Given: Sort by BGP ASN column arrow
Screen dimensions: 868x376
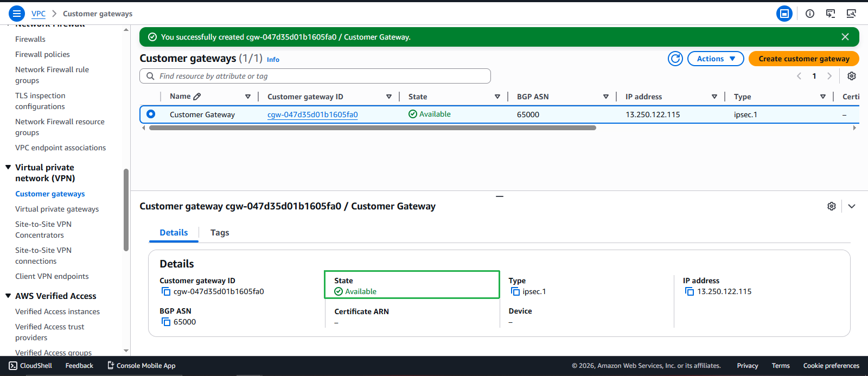Looking at the screenshot, I should coord(606,97).
